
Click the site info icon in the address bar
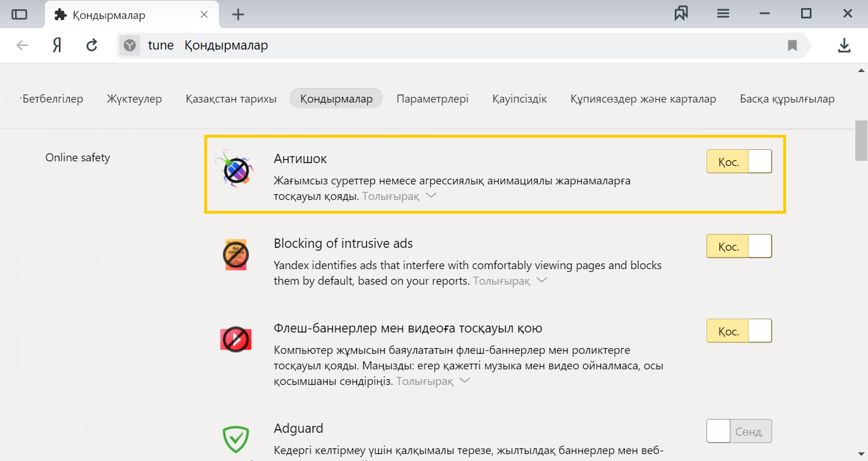coord(130,46)
